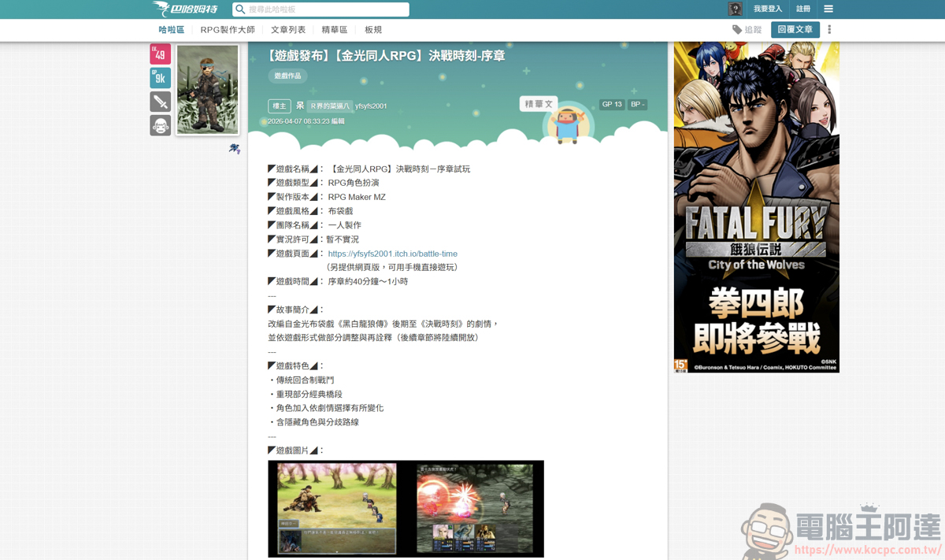Image resolution: width=945 pixels, height=560 pixels.
Task: Click the 遊戲名稱 line of the post
Action: [x=369, y=169]
